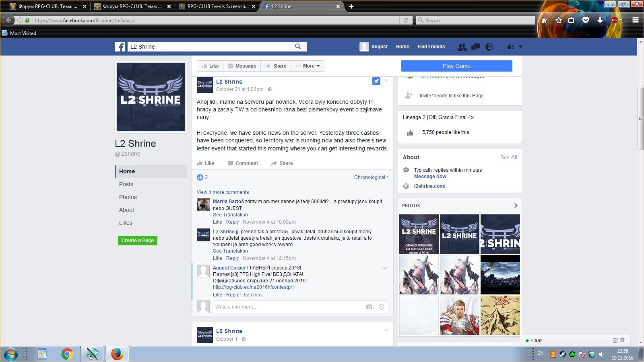Open Chronological sort dropdown
The width and height of the screenshot is (644, 362).
coord(371,177)
